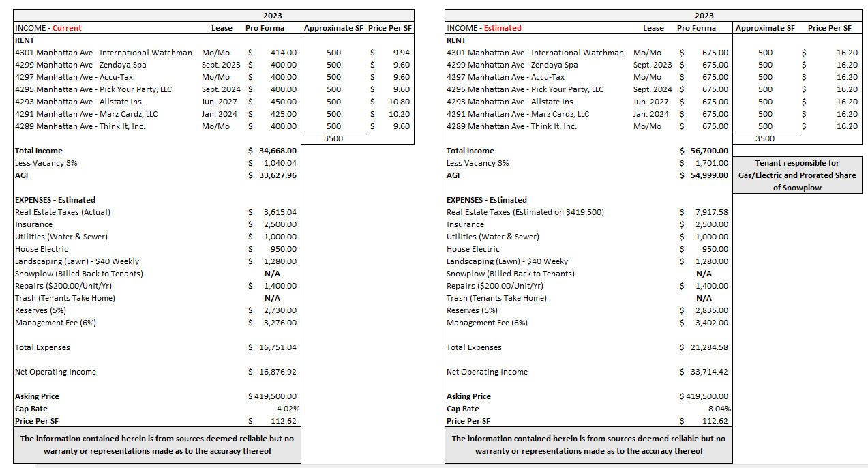Click the red 'Estimated' income header label
This screenshot has width=868, height=468.
point(502,28)
